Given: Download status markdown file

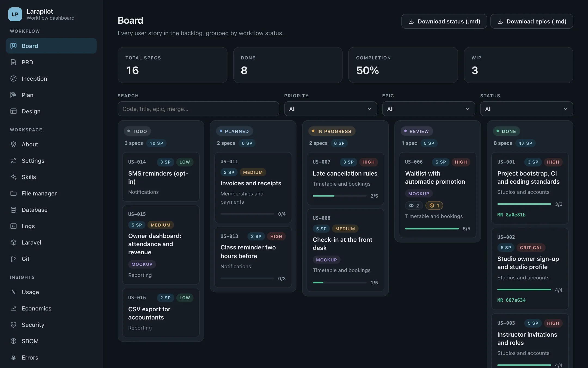Looking at the screenshot, I should [444, 21].
